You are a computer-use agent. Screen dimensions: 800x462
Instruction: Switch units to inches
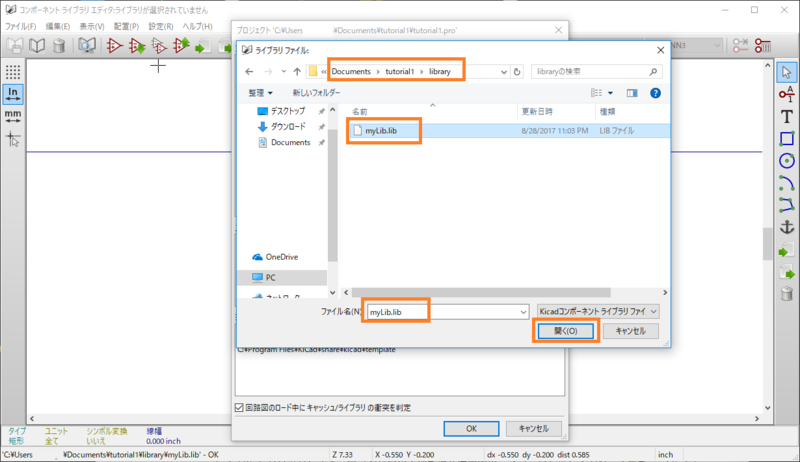click(13, 94)
